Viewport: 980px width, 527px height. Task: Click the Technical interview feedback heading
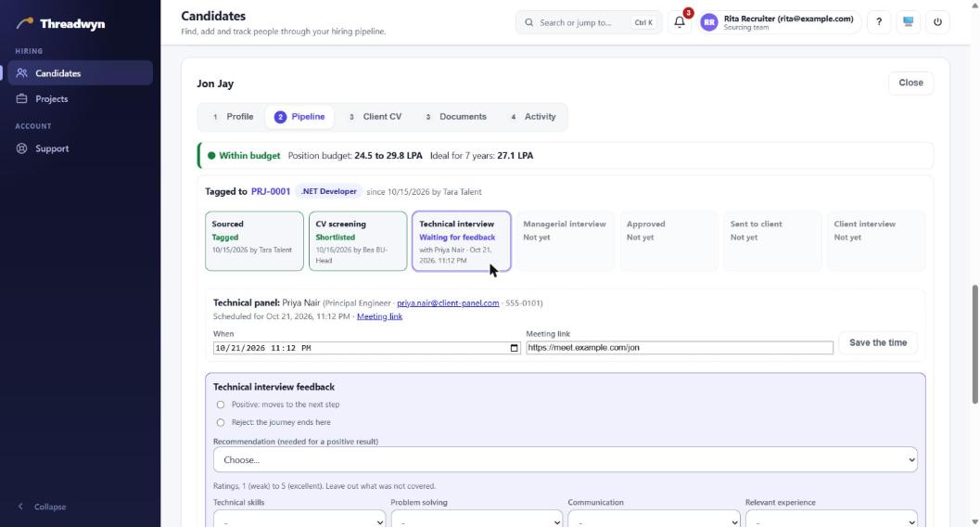coord(274,387)
